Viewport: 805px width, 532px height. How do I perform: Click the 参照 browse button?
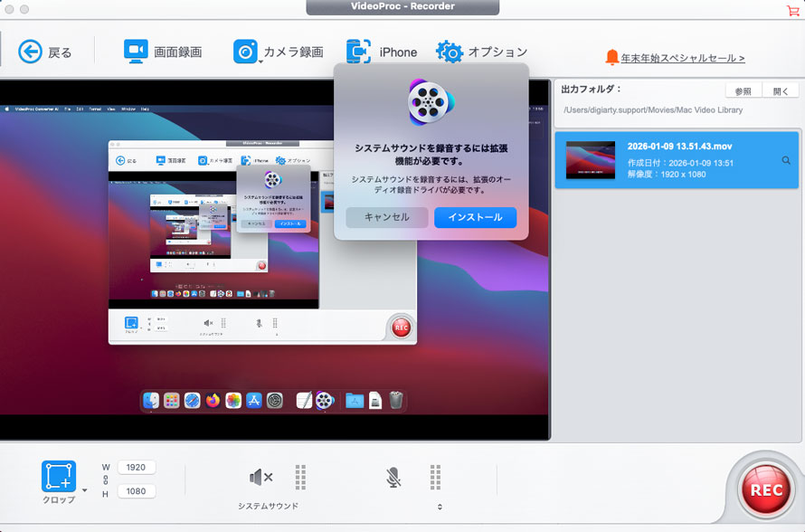[x=743, y=91]
